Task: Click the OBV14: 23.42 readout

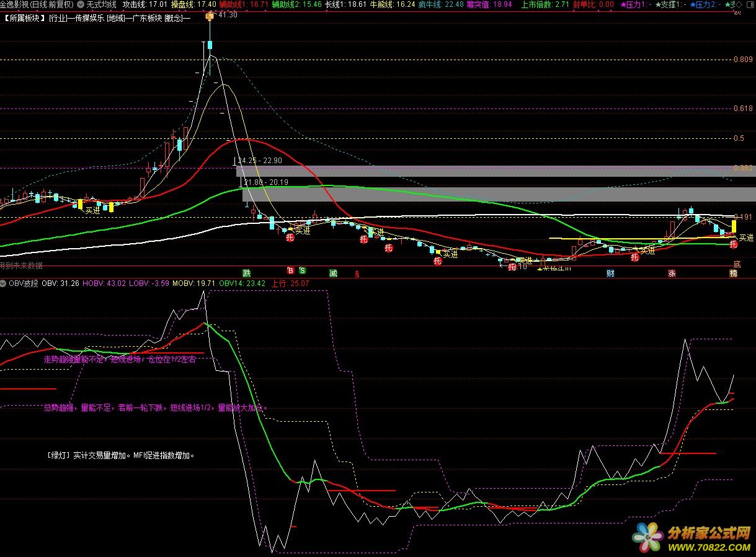Action: click(242, 283)
